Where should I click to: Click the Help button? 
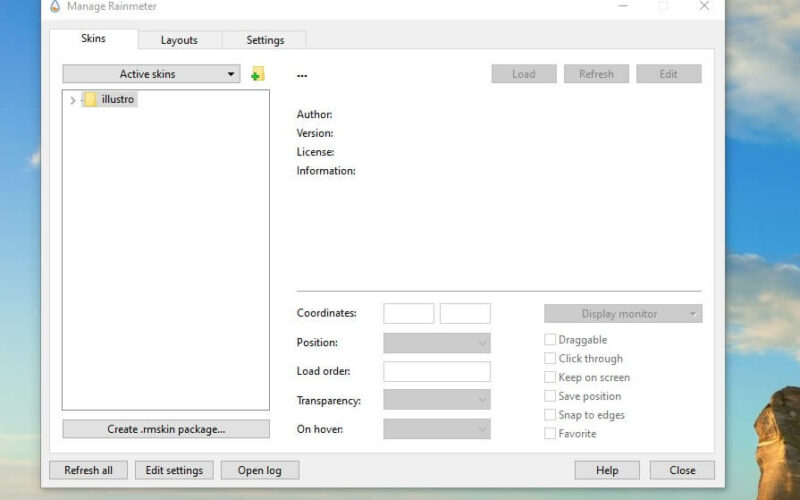607,470
